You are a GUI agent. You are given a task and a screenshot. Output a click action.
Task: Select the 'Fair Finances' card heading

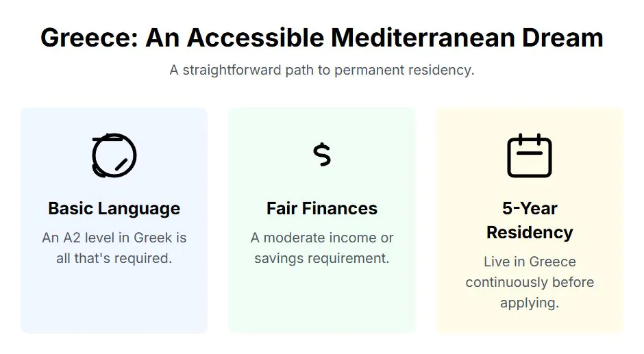point(322,209)
